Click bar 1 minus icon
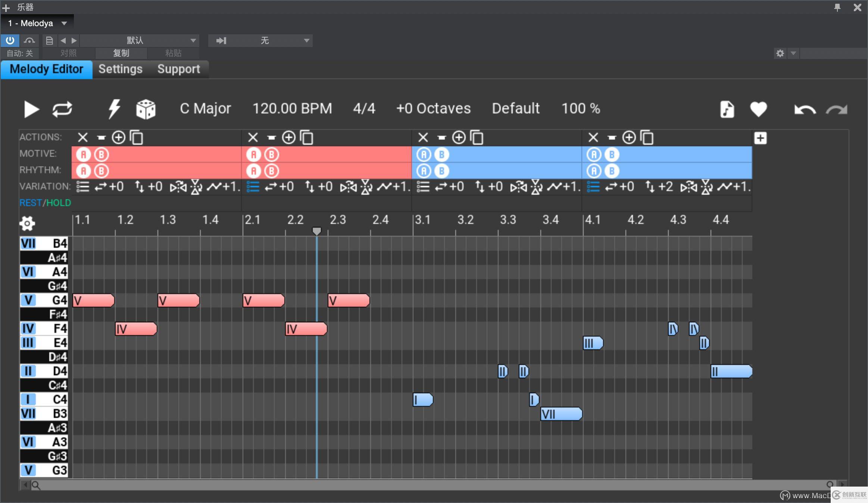The width and height of the screenshot is (868, 503). pyautogui.click(x=102, y=138)
